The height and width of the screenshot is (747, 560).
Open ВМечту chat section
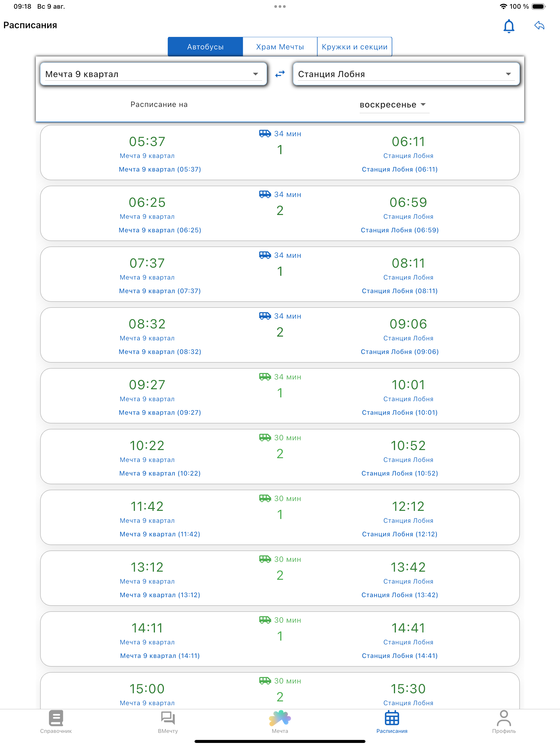click(x=168, y=722)
